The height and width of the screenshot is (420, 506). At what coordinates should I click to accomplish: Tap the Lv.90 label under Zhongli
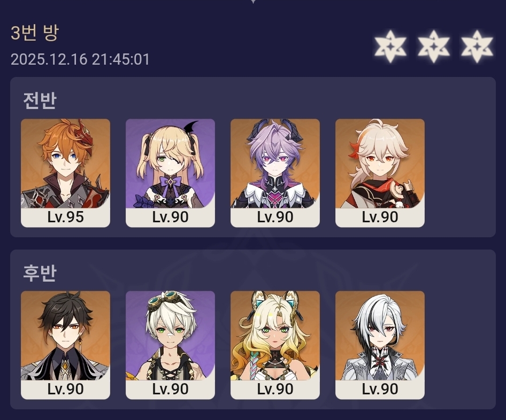[x=65, y=390]
